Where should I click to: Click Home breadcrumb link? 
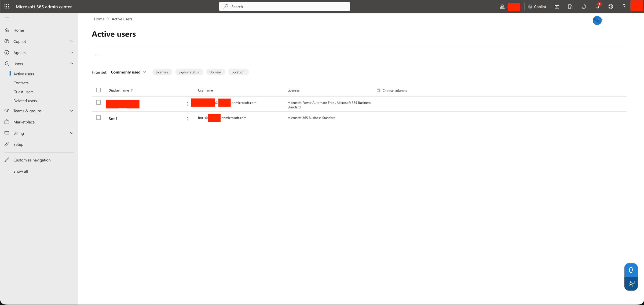[x=99, y=19]
